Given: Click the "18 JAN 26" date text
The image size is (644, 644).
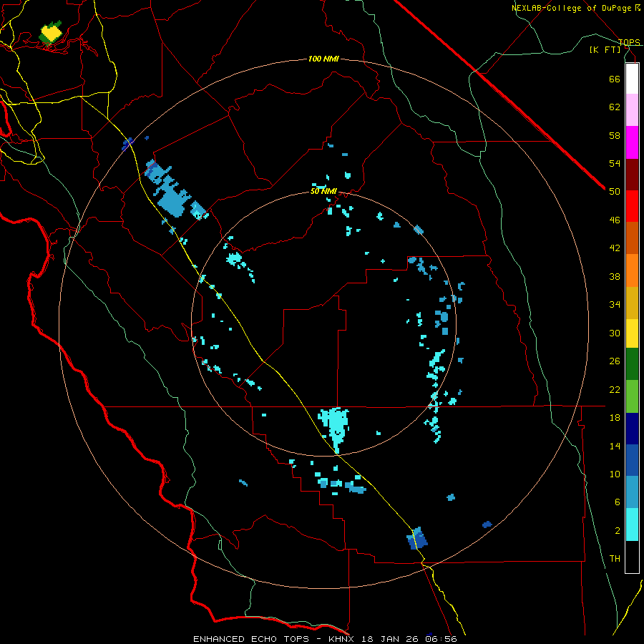Looking at the screenshot, I should point(391,639).
